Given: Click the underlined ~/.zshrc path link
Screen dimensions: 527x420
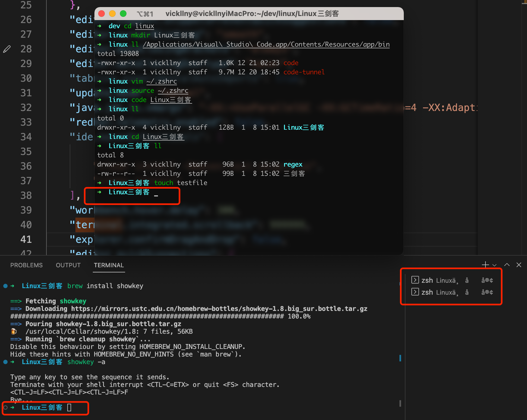Looking at the screenshot, I should click(x=161, y=81).
